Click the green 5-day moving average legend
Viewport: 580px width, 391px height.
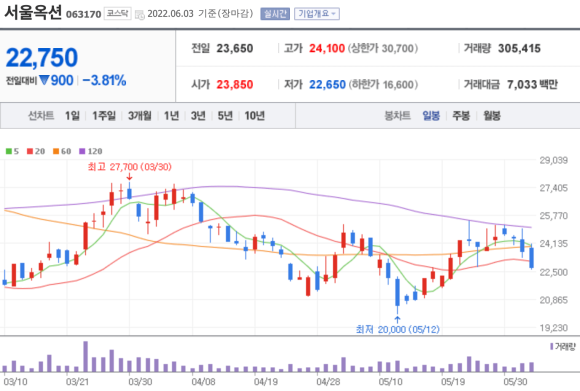point(12,151)
